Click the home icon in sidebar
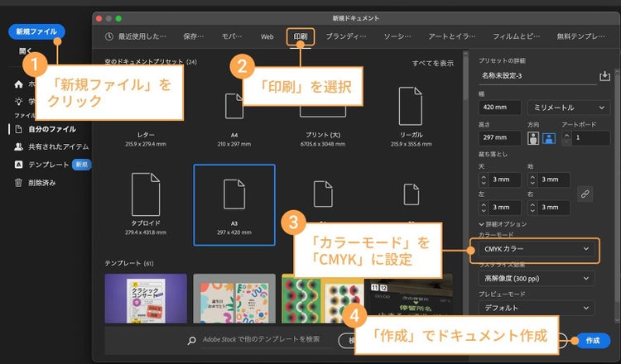The image size is (621, 364). (x=18, y=84)
